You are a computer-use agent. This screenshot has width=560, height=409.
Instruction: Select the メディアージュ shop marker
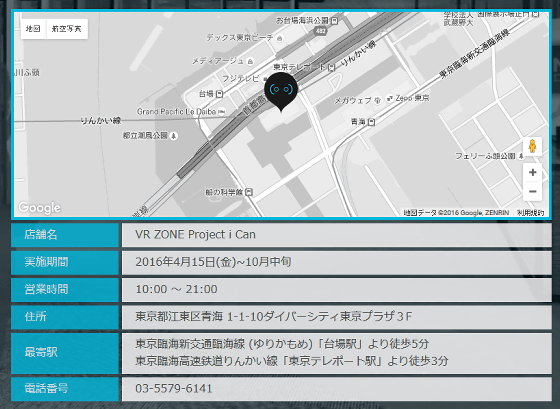point(250,61)
